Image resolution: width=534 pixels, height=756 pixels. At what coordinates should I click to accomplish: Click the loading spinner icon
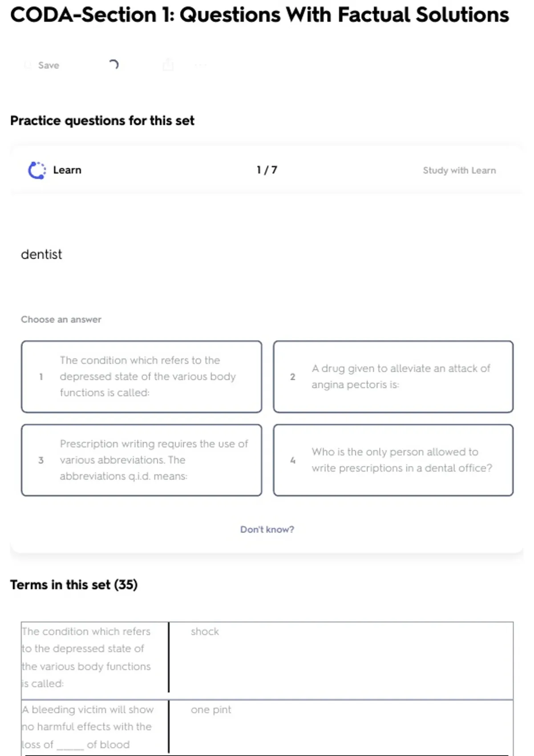(114, 65)
